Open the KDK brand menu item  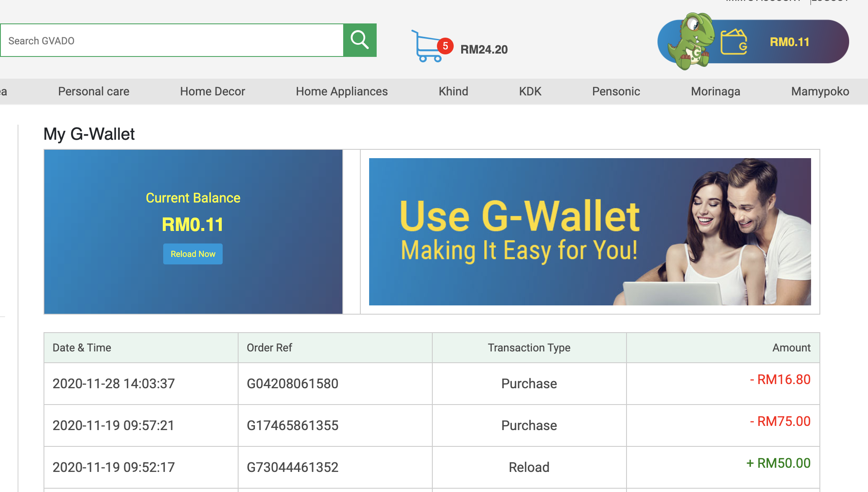click(530, 91)
